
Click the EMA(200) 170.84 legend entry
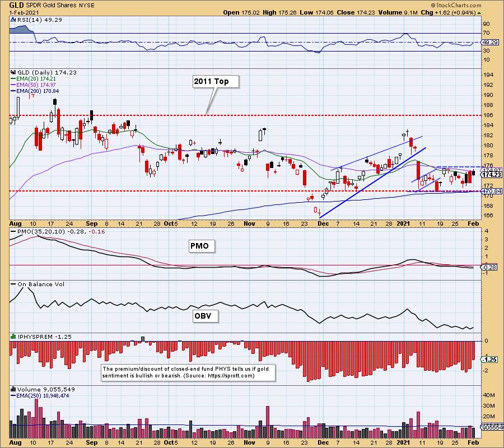coord(38,91)
